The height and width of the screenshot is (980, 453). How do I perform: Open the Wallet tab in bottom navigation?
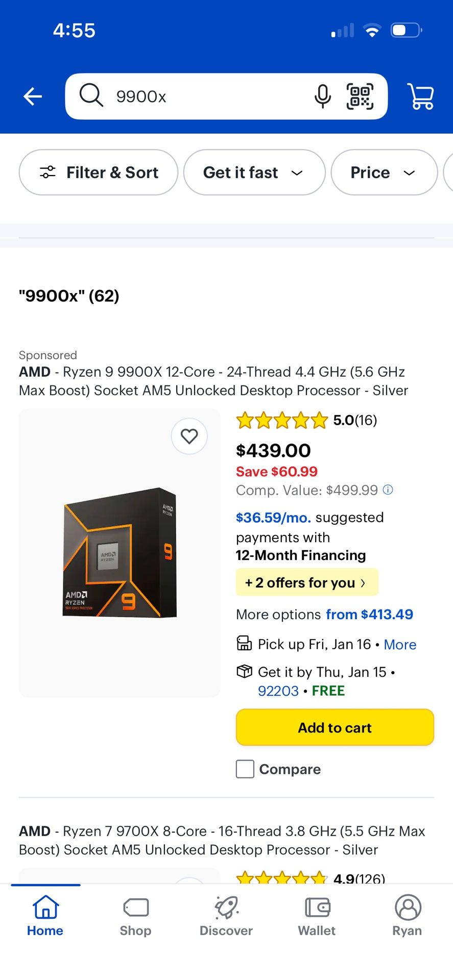pyautogui.click(x=316, y=916)
